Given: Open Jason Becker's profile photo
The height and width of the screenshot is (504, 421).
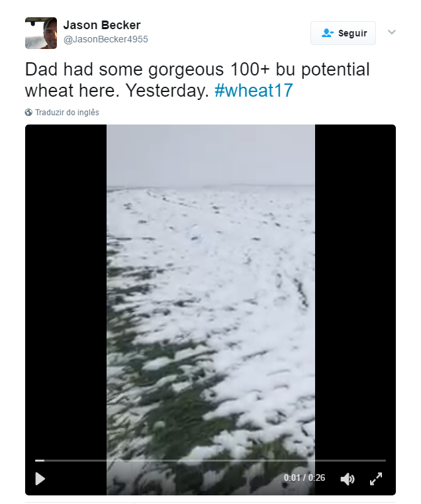Looking at the screenshot, I should pyautogui.click(x=41, y=33).
